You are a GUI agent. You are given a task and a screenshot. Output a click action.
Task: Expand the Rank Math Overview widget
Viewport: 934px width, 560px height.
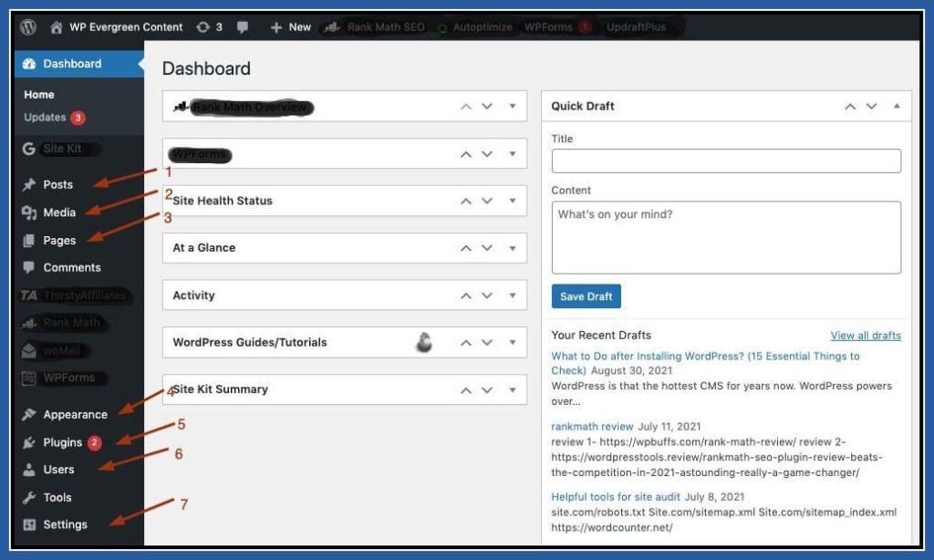[513, 107]
